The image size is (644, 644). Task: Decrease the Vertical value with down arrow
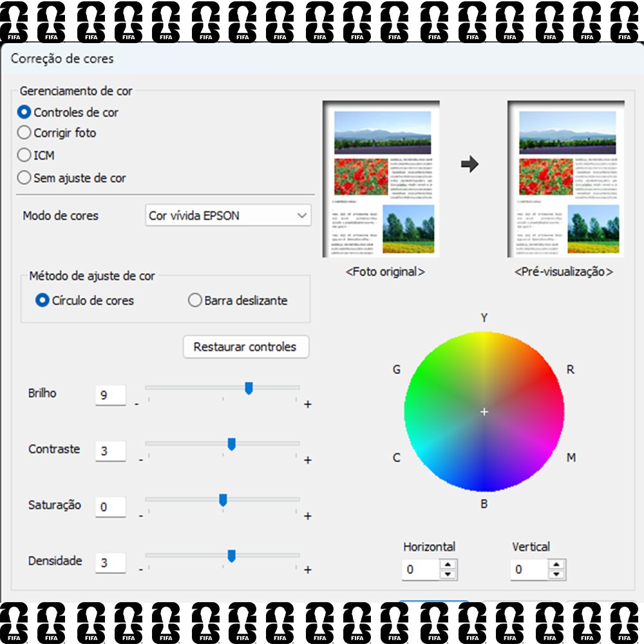tap(556, 574)
